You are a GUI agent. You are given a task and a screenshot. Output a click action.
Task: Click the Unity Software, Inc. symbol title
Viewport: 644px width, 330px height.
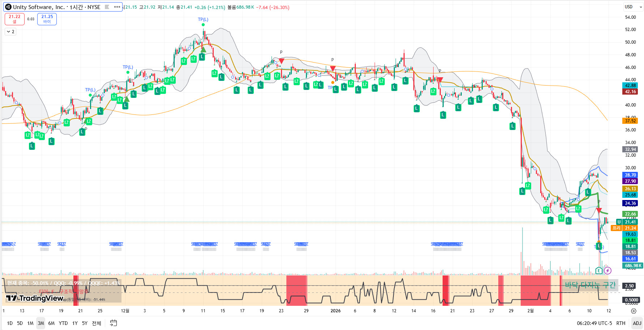pyautogui.click(x=39, y=7)
